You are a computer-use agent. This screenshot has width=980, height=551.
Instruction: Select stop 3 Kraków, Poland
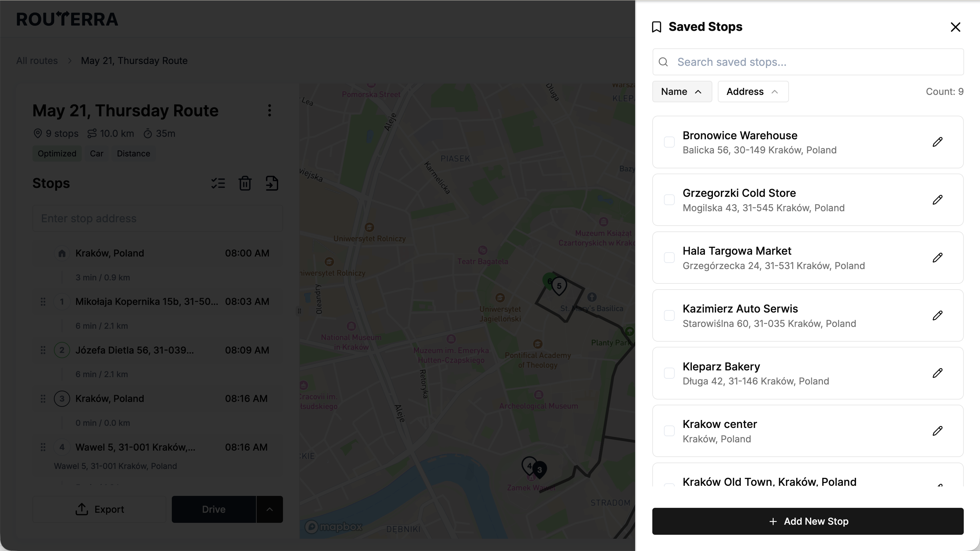tap(157, 399)
